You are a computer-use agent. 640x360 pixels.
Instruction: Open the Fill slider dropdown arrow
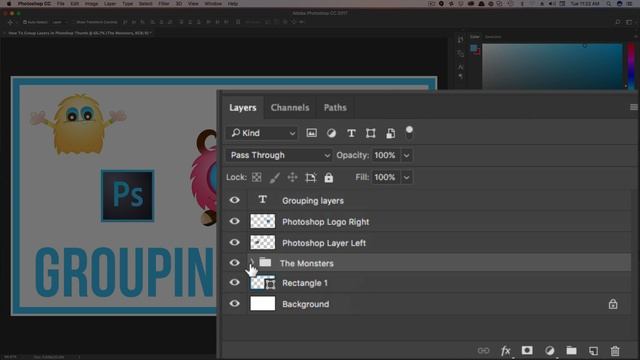point(407,177)
